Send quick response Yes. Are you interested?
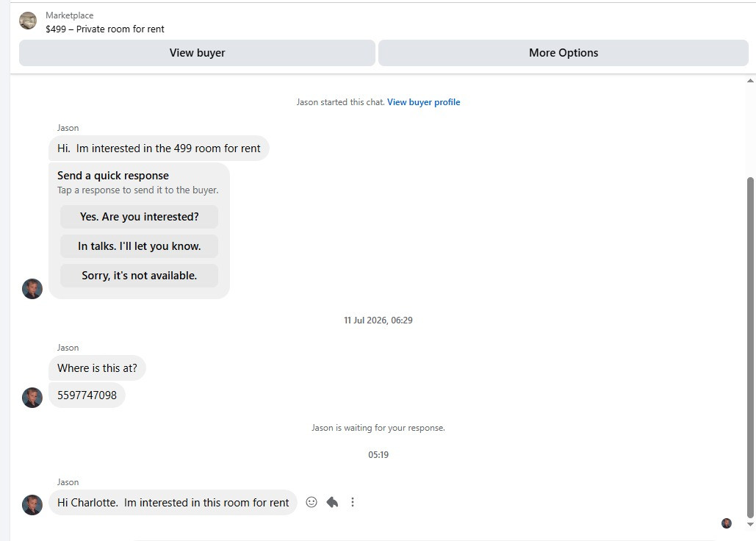The image size is (756, 541). (x=139, y=217)
